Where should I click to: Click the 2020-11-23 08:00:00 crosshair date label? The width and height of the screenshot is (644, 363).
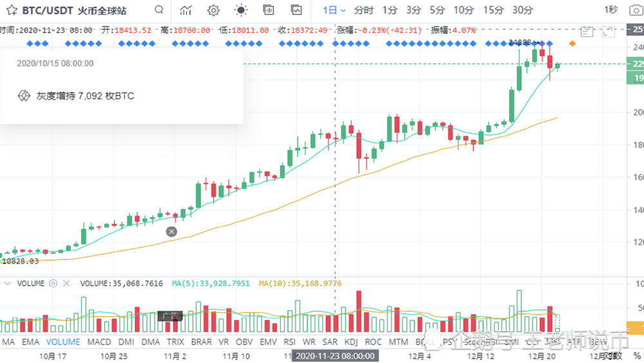(335, 356)
